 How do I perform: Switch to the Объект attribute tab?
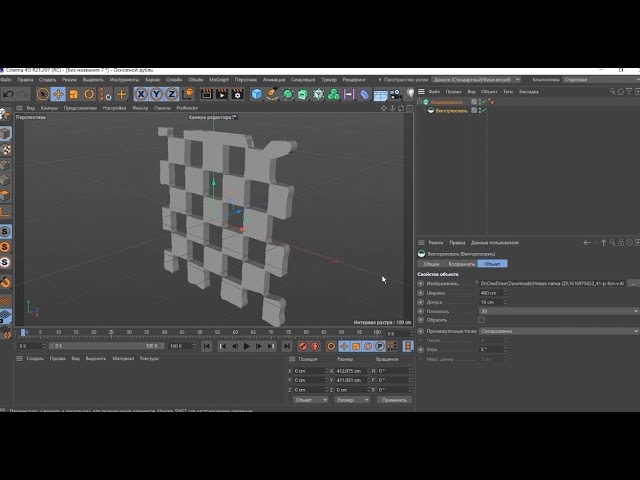[492, 264]
